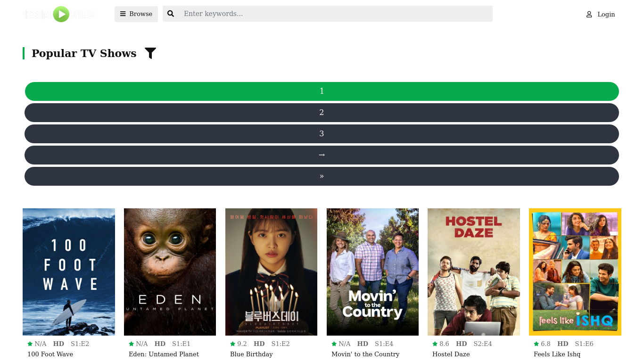Open Movin' to the Country

click(372, 272)
